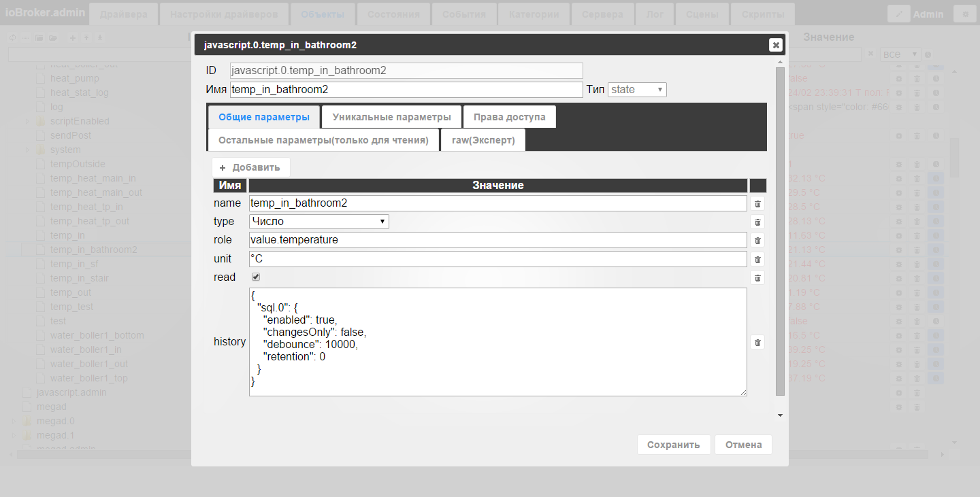The image size is (980, 497).
Task: Click history clock icon in 28.5 °C row
Action: coord(936,207)
